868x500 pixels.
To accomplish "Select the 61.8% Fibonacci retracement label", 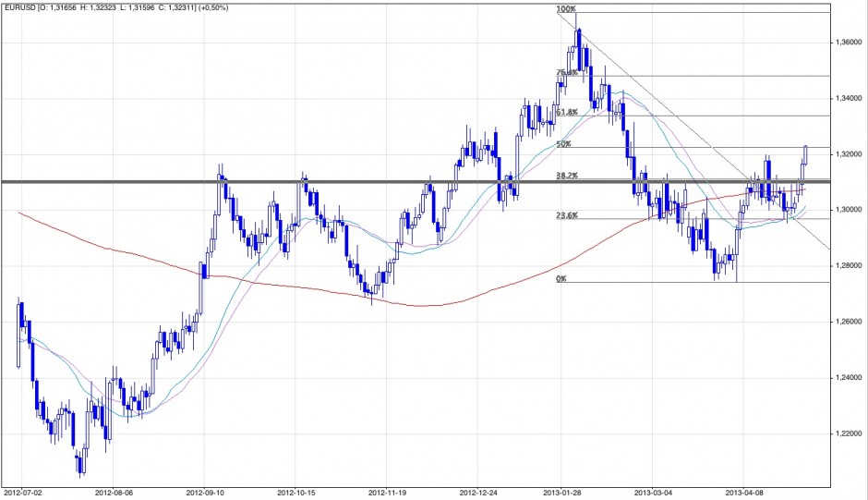I will [x=566, y=112].
